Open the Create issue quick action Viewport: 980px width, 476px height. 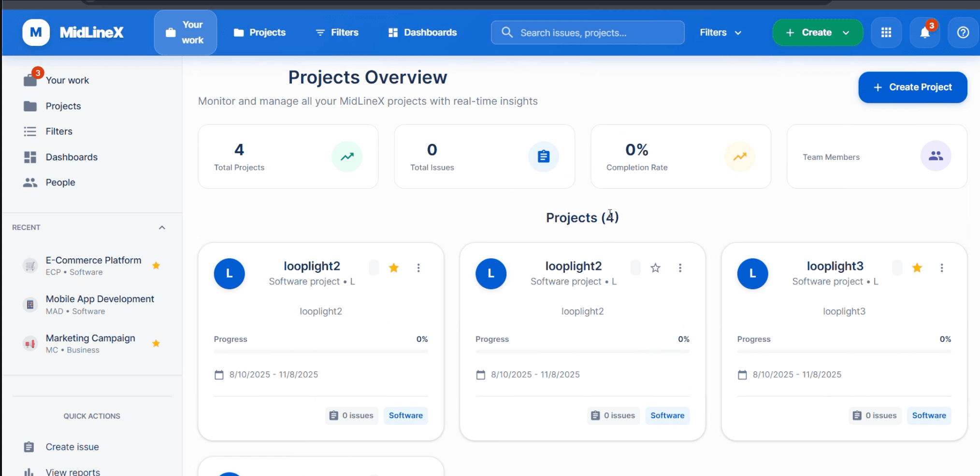[x=72, y=447]
